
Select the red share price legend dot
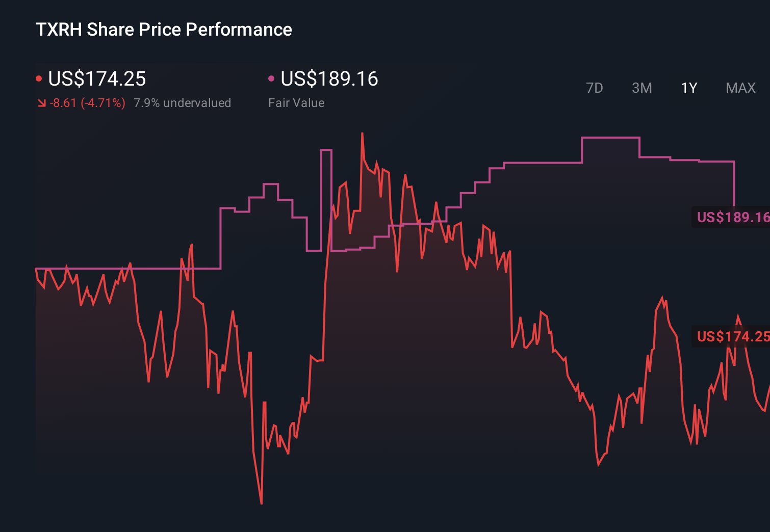[x=39, y=78]
